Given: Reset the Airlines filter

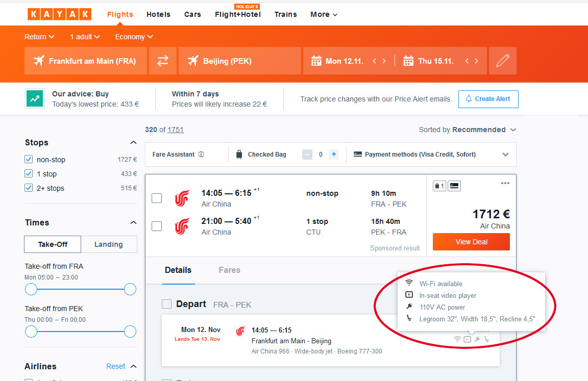Looking at the screenshot, I should click(115, 366).
